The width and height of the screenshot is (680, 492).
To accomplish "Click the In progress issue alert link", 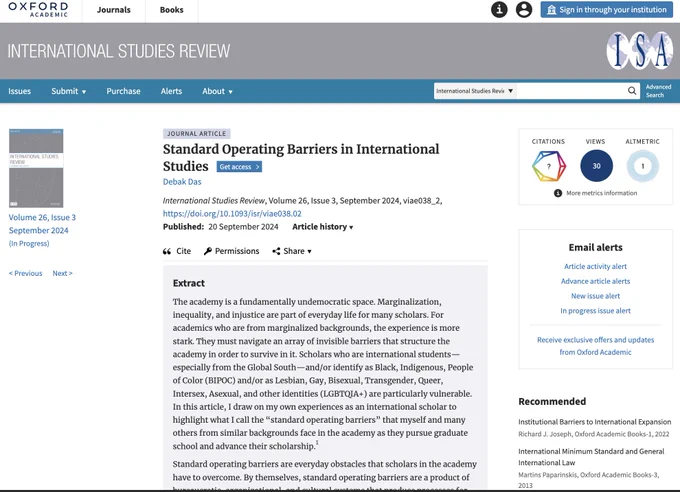I will tap(595, 311).
